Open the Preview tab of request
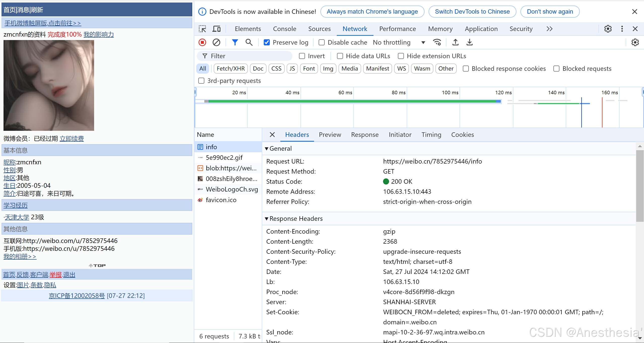Image resolution: width=644 pixels, height=343 pixels. click(x=330, y=135)
